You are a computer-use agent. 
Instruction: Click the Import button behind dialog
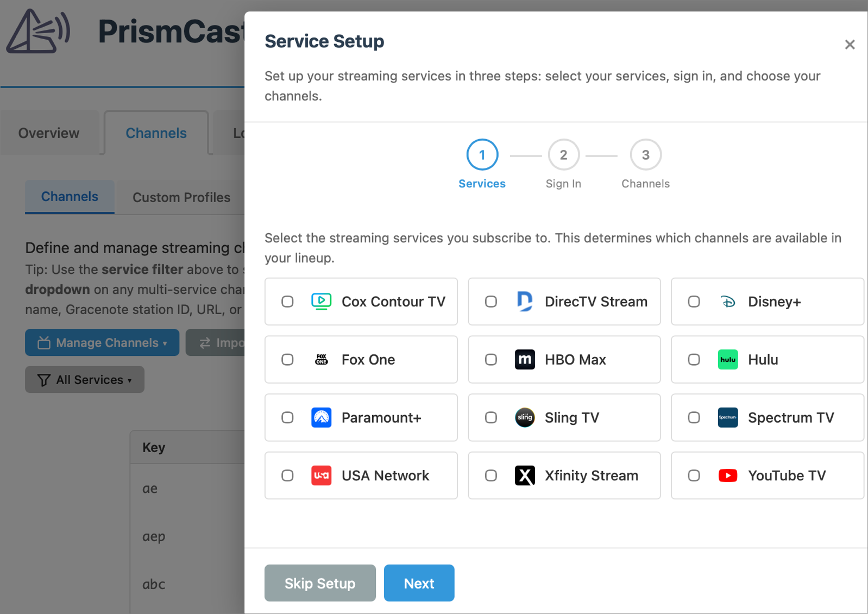coord(216,342)
